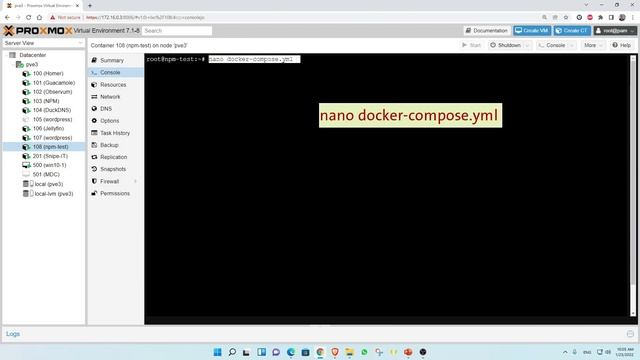Open the Options section

[109, 121]
